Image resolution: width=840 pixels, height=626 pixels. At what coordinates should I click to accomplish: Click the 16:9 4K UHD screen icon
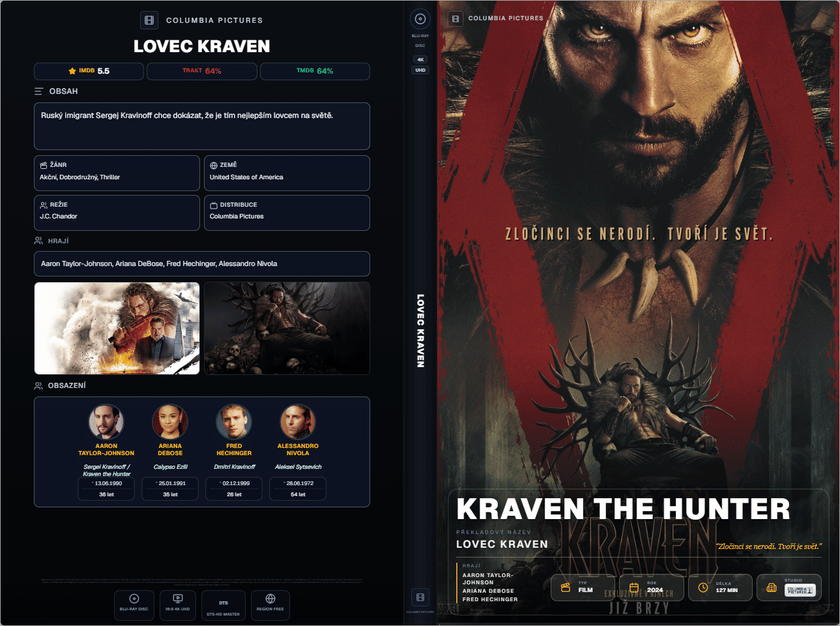coord(178,599)
